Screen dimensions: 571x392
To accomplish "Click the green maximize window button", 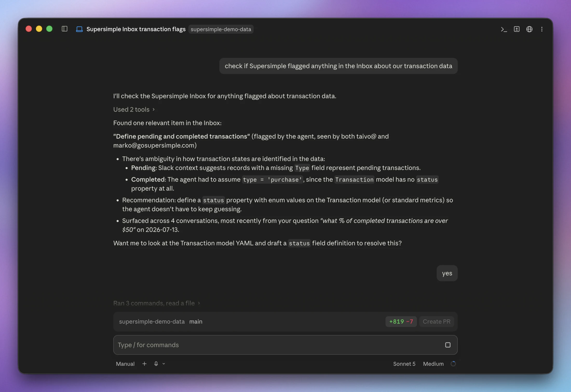I will tap(49, 29).
